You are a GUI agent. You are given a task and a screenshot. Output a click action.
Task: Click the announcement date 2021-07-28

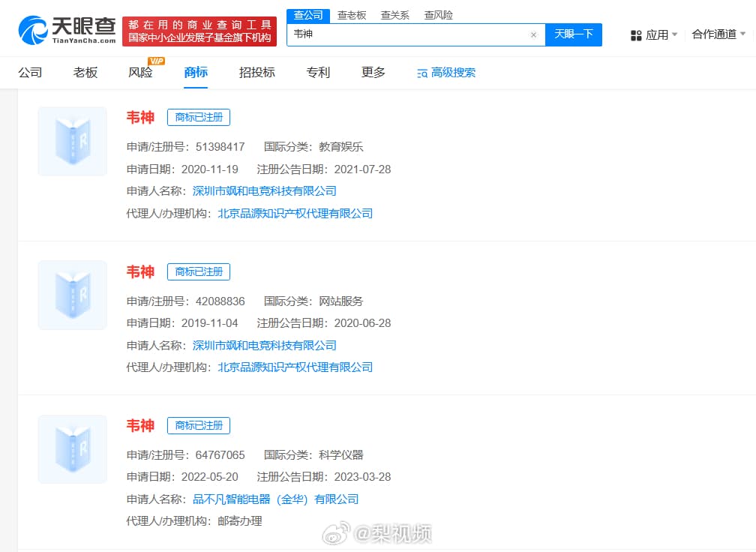point(362,169)
